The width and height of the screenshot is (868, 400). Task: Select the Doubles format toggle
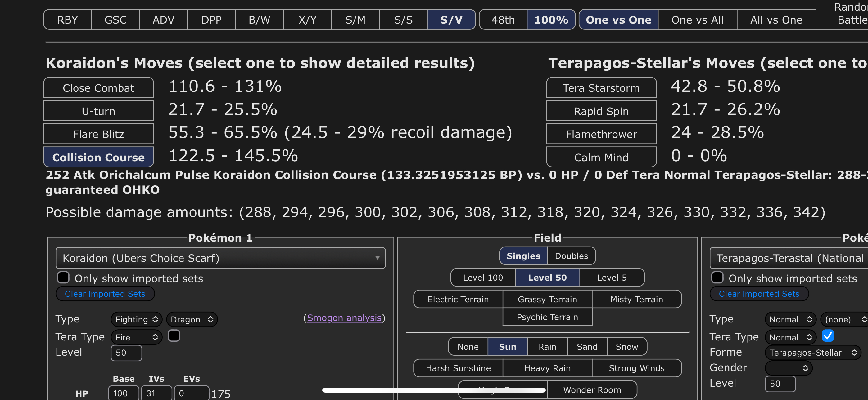tap(571, 256)
